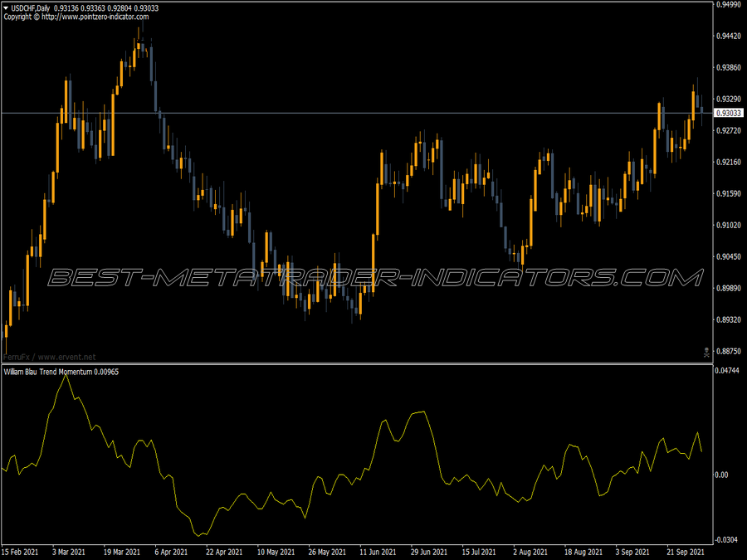Click the 0.92160 price scale value
747x560 pixels.
point(729,162)
